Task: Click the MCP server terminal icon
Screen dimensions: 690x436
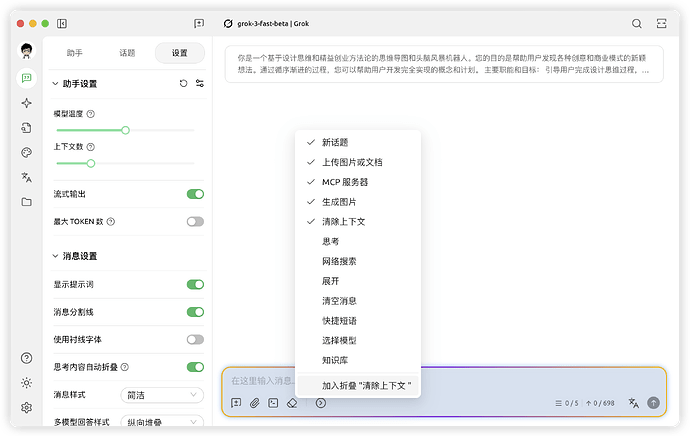Action: pyautogui.click(x=273, y=403)
